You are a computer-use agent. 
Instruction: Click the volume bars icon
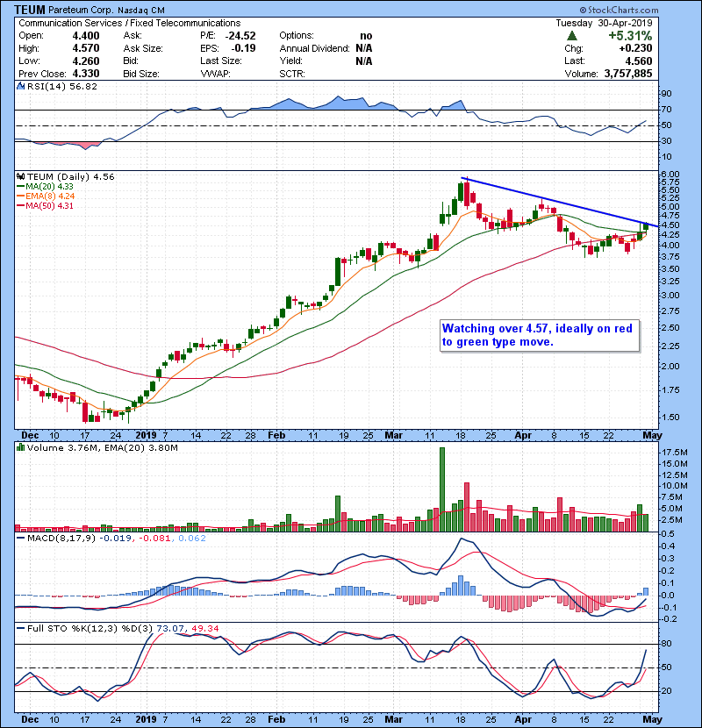[20, 447]
